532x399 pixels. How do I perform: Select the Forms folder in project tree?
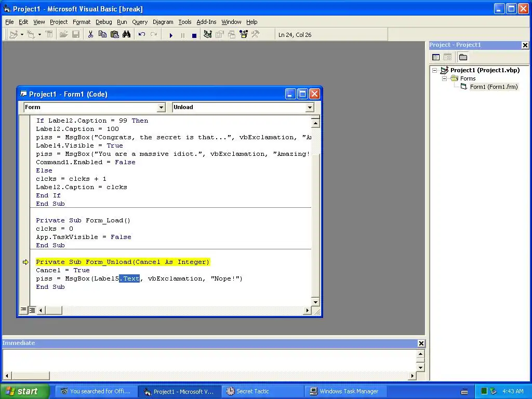point(468,79)
